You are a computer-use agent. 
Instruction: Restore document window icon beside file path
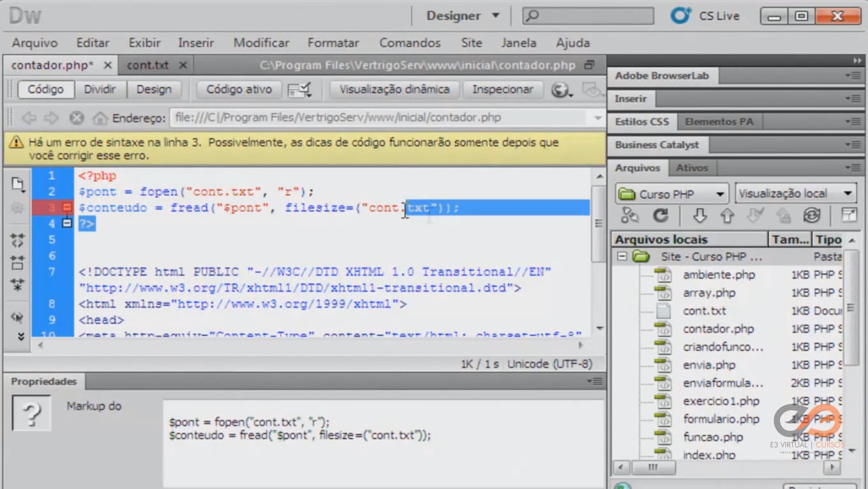590,65
